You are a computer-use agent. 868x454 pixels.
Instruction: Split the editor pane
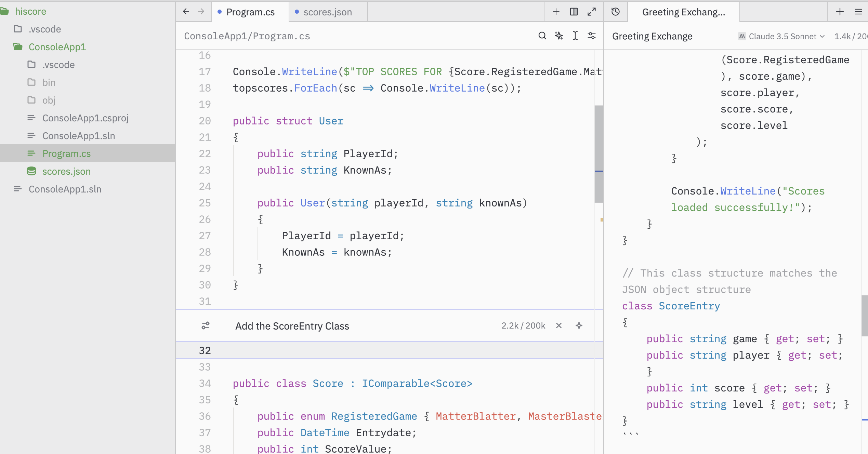click(574, 12)
